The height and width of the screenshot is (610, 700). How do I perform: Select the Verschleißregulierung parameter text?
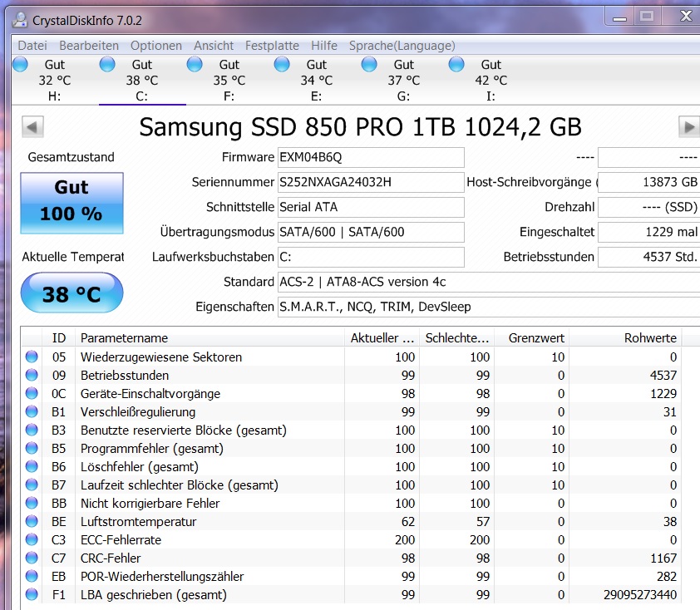(x=138, y=412)
